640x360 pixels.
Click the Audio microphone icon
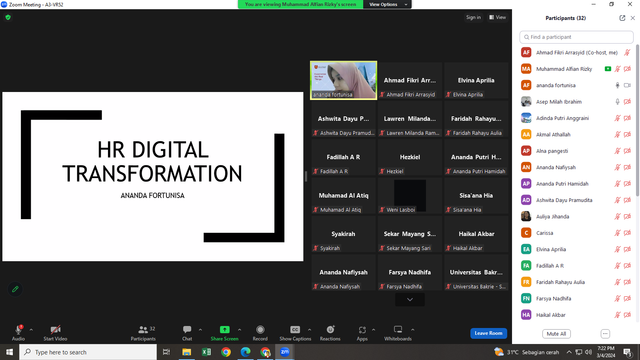(x=18, y=330)
